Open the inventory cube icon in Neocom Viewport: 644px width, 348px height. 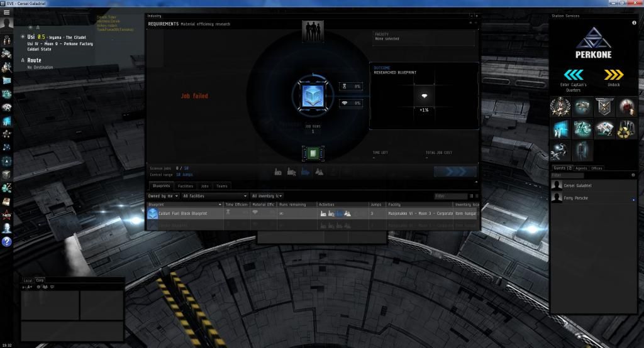[x=6, y=175]
